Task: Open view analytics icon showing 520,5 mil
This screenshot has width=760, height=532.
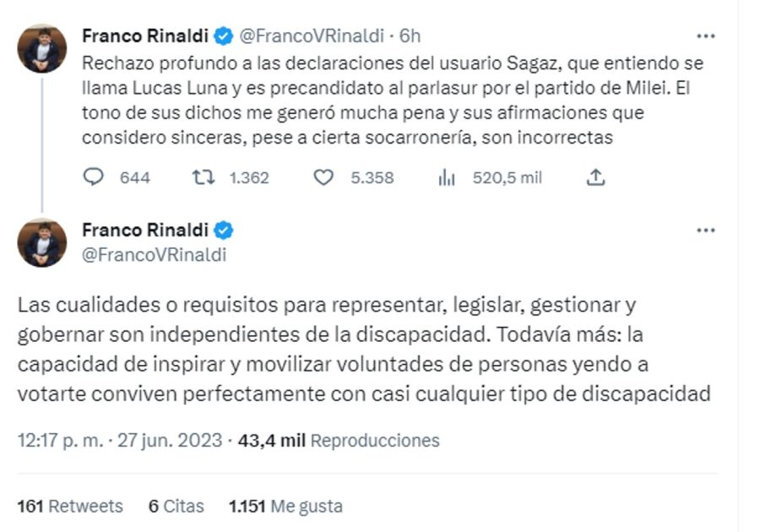Action: (x=447, y=177)
